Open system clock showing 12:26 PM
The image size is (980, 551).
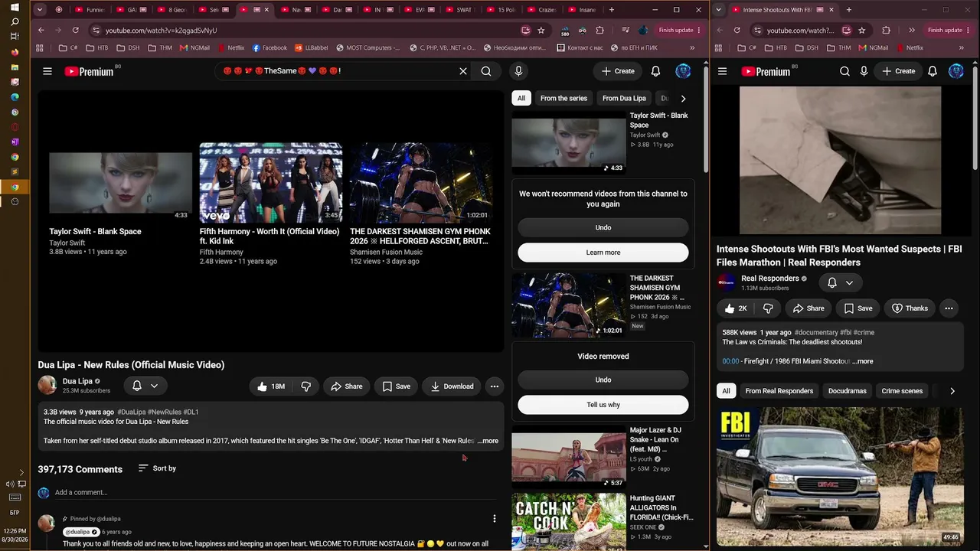(15, 535)
